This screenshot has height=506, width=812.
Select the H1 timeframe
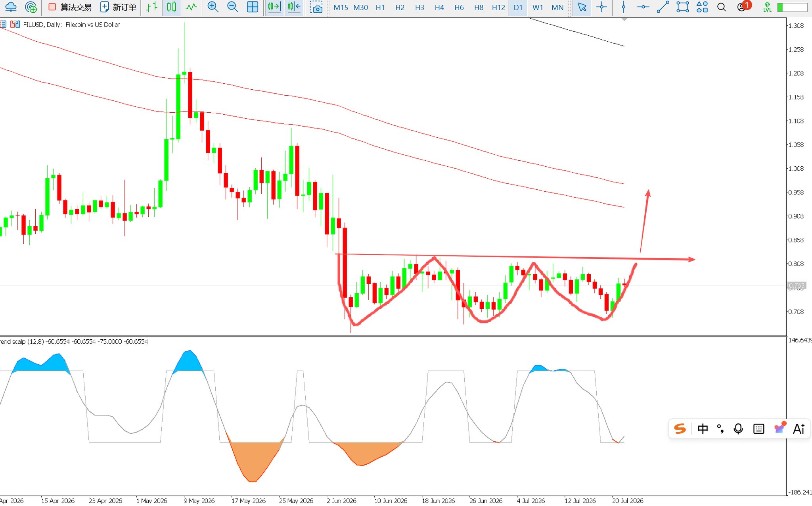coord(380,8)
